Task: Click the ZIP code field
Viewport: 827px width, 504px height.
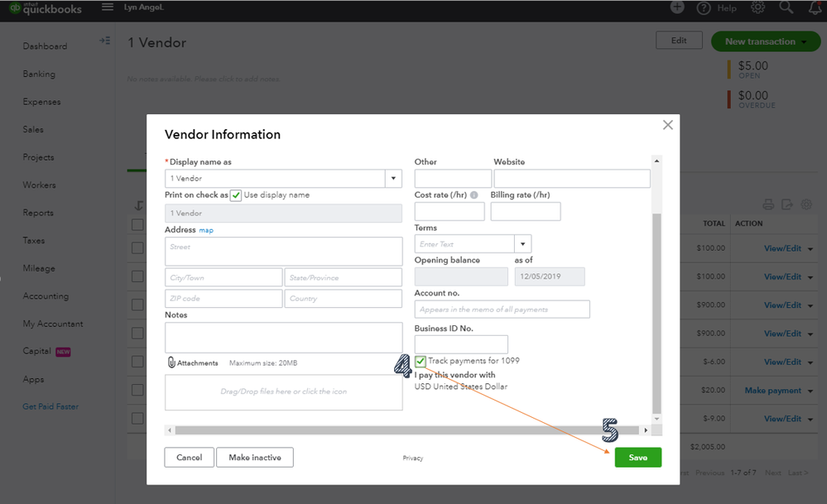Action: click(x=224, y=299)
